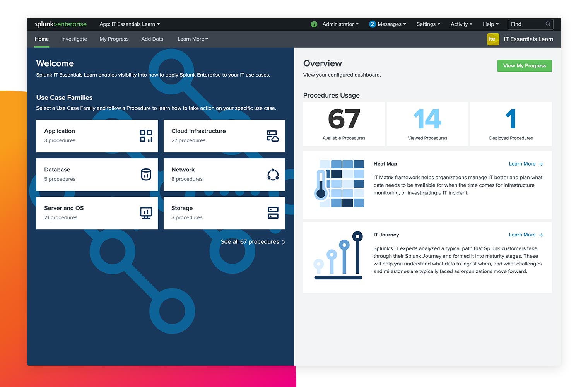588x387 pixels.
Task: Click the 14 Viewed Procedures tile
Action: tap(427, 124)
